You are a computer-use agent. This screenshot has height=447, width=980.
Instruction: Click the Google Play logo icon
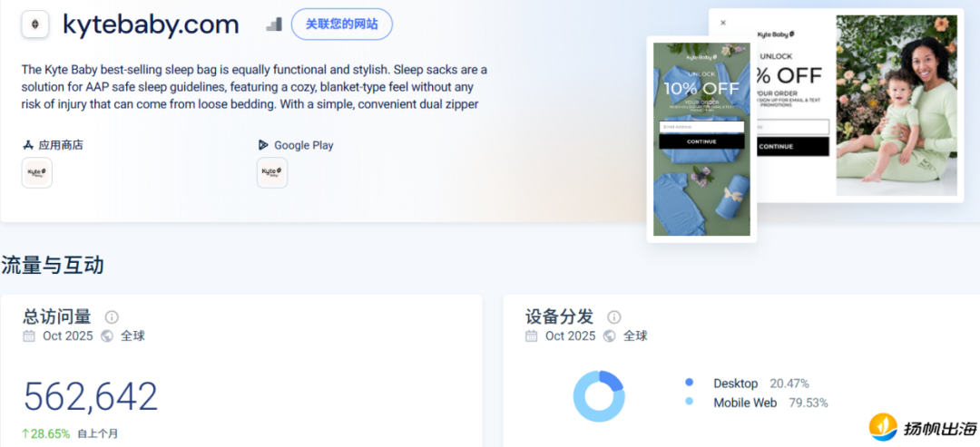tap(263, 145)
